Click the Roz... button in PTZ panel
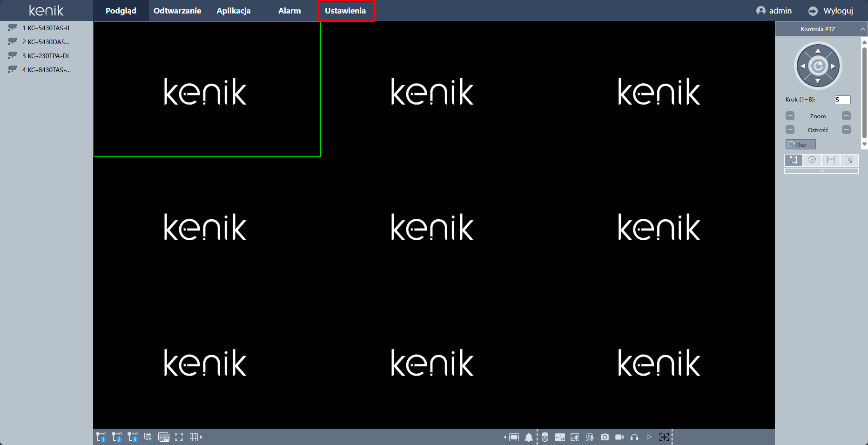 (x=801, y=145)
